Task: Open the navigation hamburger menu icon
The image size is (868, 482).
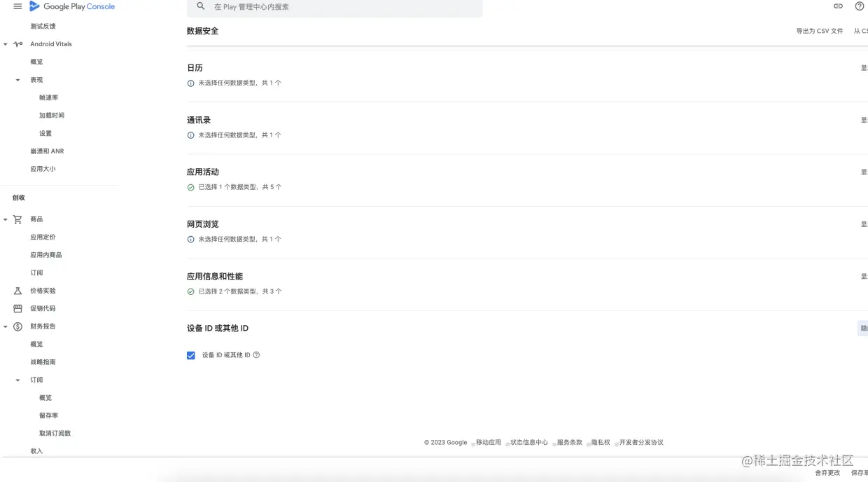Action: click(x=18, y=6)
